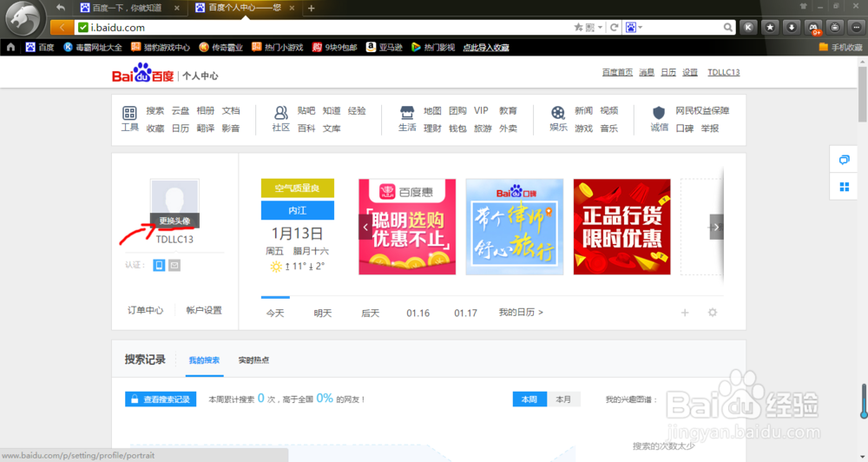
Task: Open 正品行货 限时优惠 banner
Action: (x=621, y=227)
